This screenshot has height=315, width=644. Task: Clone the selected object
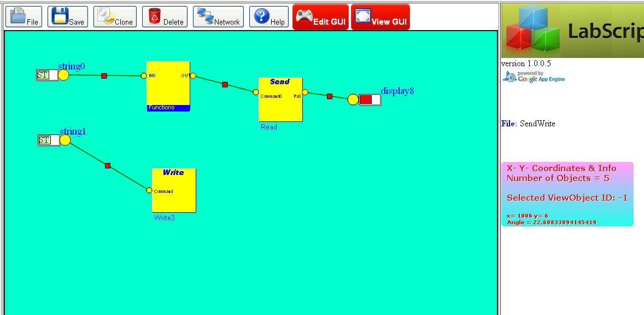point(115,16)
